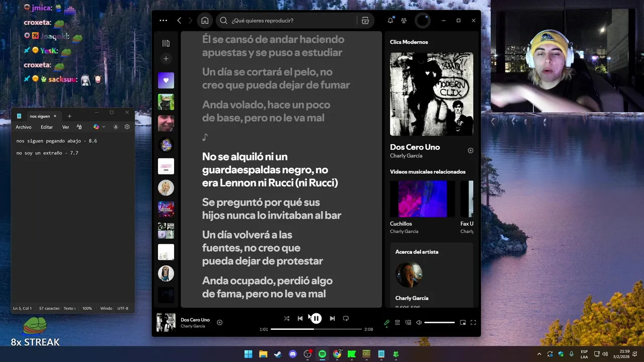Image resolution: width=644 pixels, height=362 pixels.
Task: Open Kick app from the taskbar
Action: [352, 354]
